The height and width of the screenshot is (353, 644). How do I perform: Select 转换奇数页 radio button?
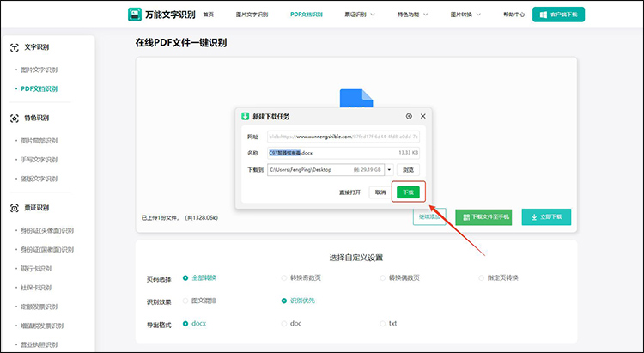tap(284, 278)
